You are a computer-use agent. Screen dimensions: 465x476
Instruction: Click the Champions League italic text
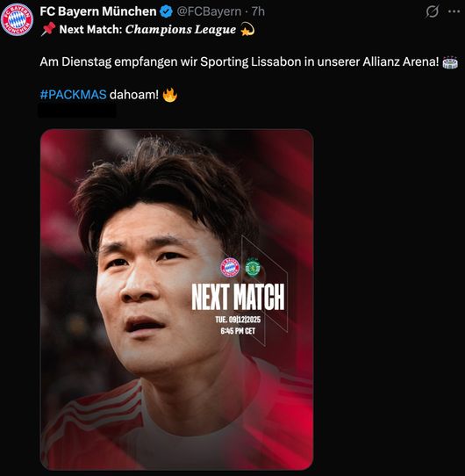coord(181,30)
